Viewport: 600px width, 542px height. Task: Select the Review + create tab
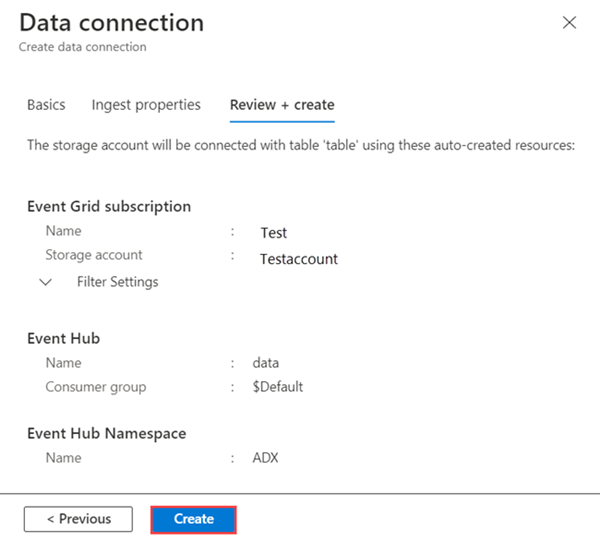click(282, 104)
